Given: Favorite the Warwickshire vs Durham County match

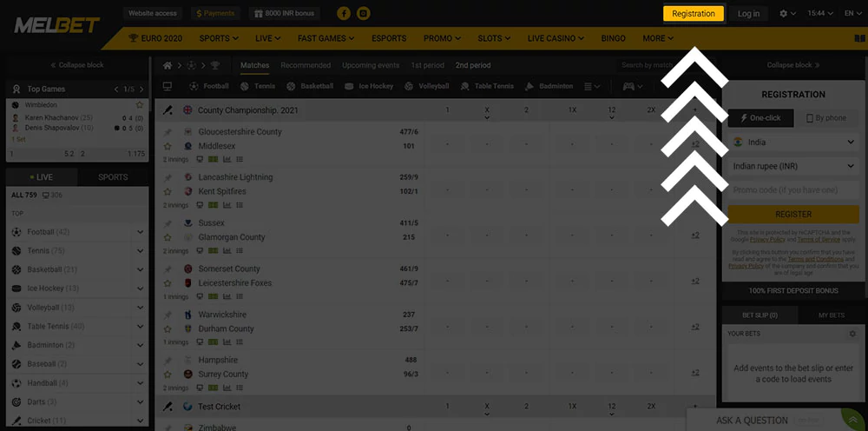Looking at the screenshot, I should coord(168,328).
